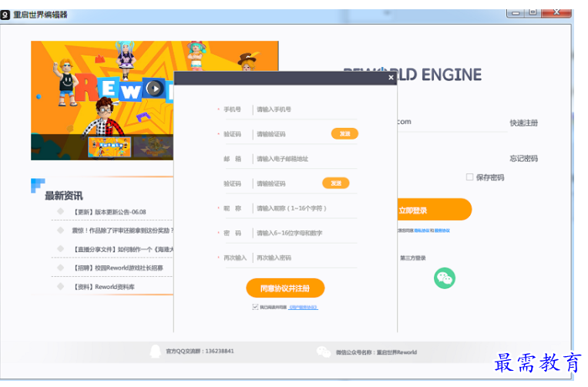Select the second banner thumbnail
Image resolution: width=588 pixels, height=387 pixels.
tap(153, 147)
